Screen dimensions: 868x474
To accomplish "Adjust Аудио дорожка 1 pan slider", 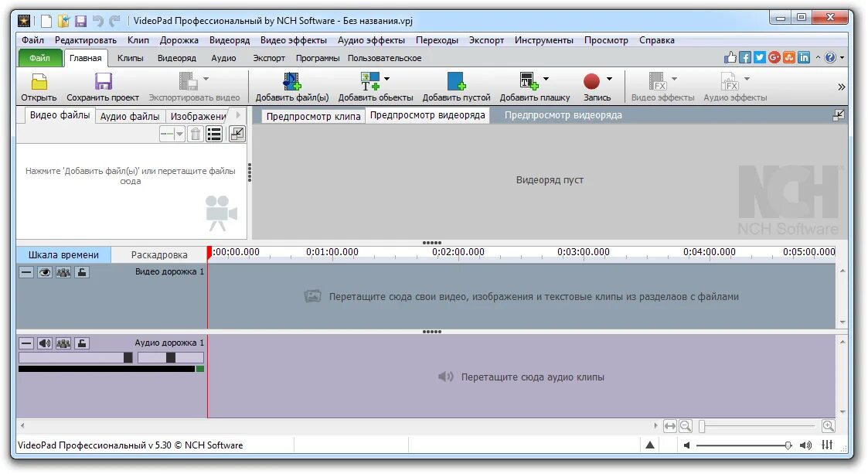I will (171, 358).
